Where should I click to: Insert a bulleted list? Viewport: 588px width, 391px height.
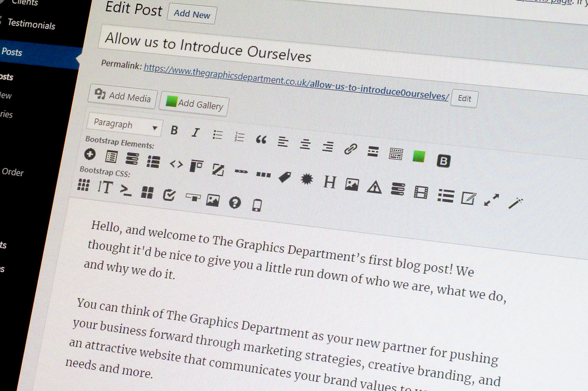217,135
